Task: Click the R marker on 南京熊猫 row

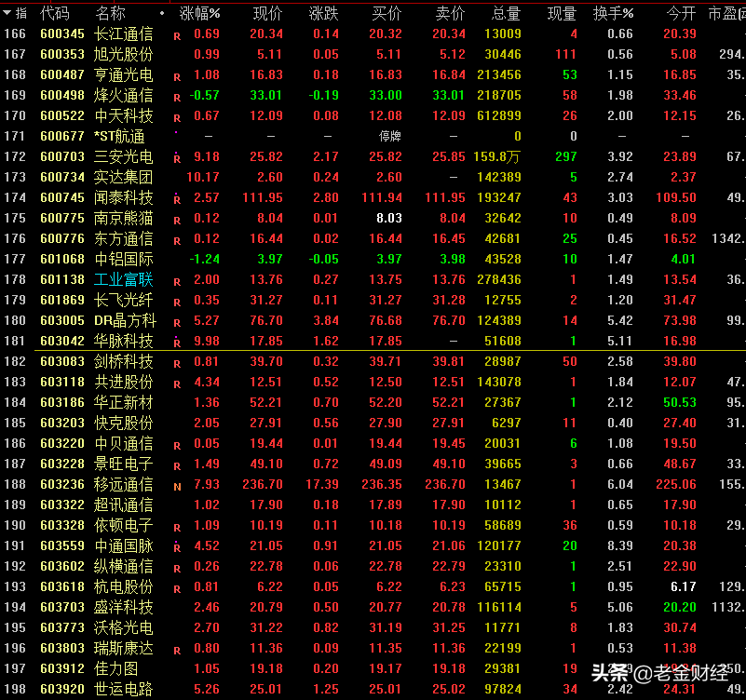Action: (177, 221)
